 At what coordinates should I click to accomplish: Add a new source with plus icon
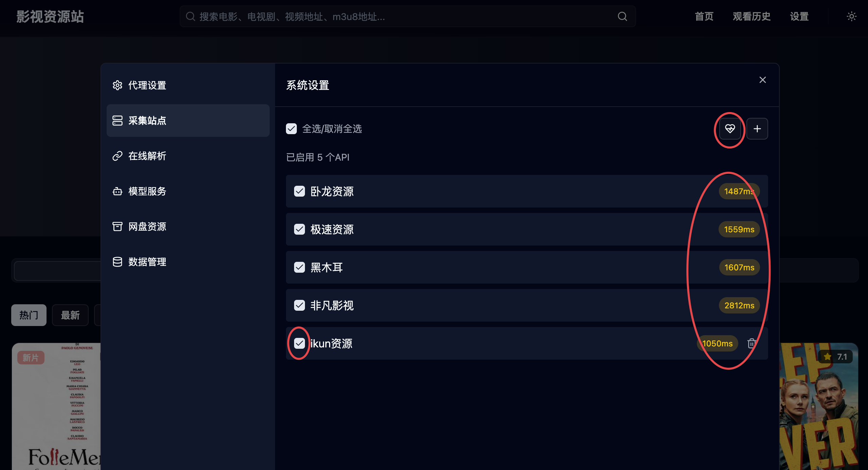coord(757,129)
